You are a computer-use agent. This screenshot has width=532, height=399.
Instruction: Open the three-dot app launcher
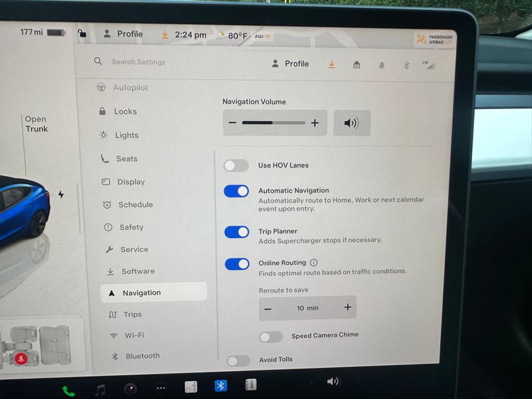coord(160,388)
